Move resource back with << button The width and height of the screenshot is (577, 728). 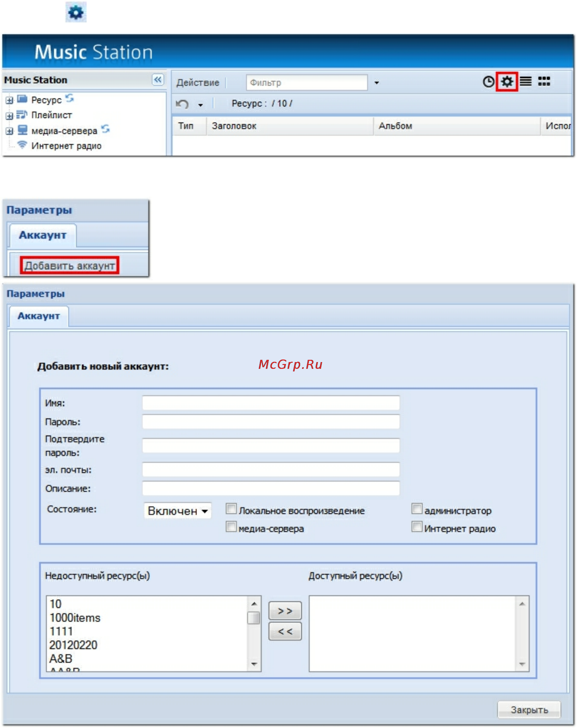coord(285,631)
